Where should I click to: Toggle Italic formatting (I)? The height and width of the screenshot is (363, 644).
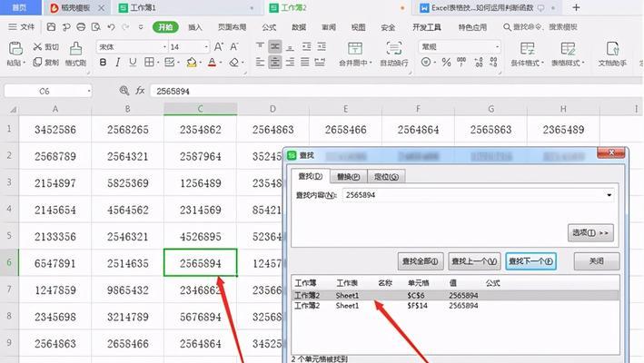click(x=118, y=63)
